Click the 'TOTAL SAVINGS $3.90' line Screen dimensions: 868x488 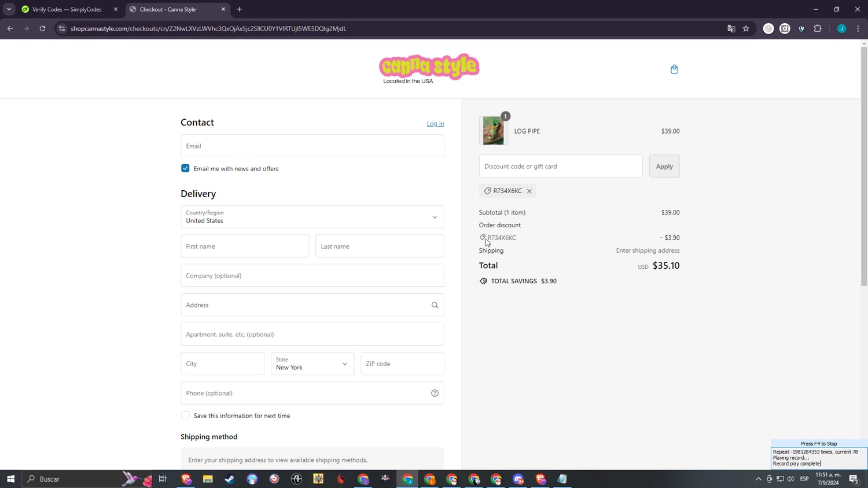518,281
